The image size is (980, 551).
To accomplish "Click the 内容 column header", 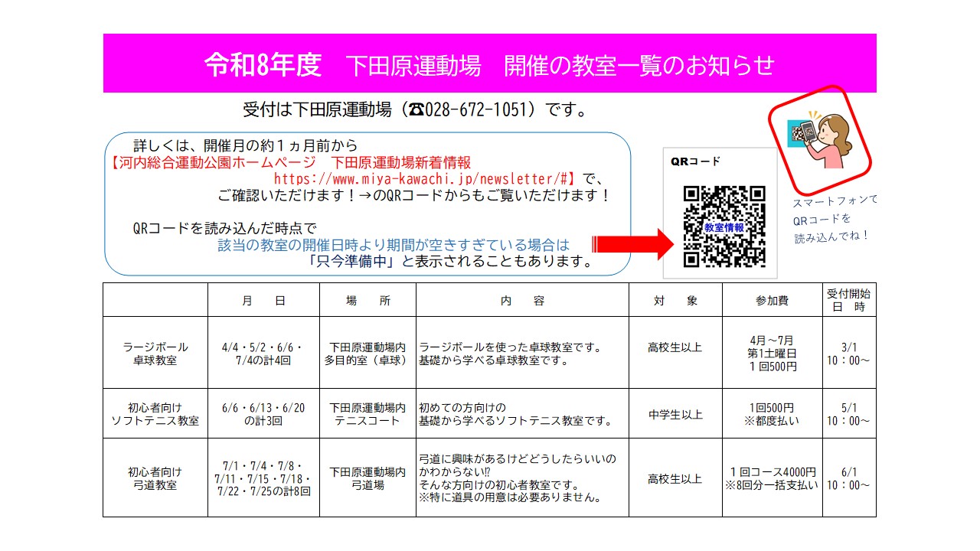I will click(522, 301).
